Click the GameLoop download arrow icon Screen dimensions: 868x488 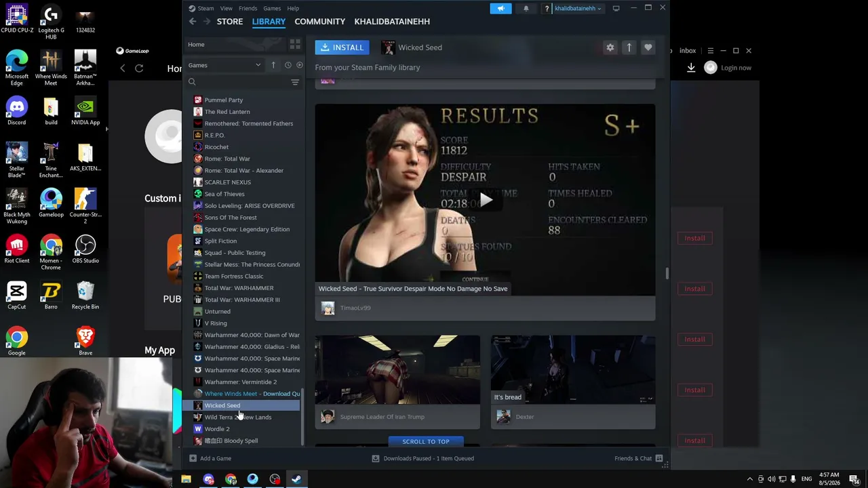tap(691, 68)
